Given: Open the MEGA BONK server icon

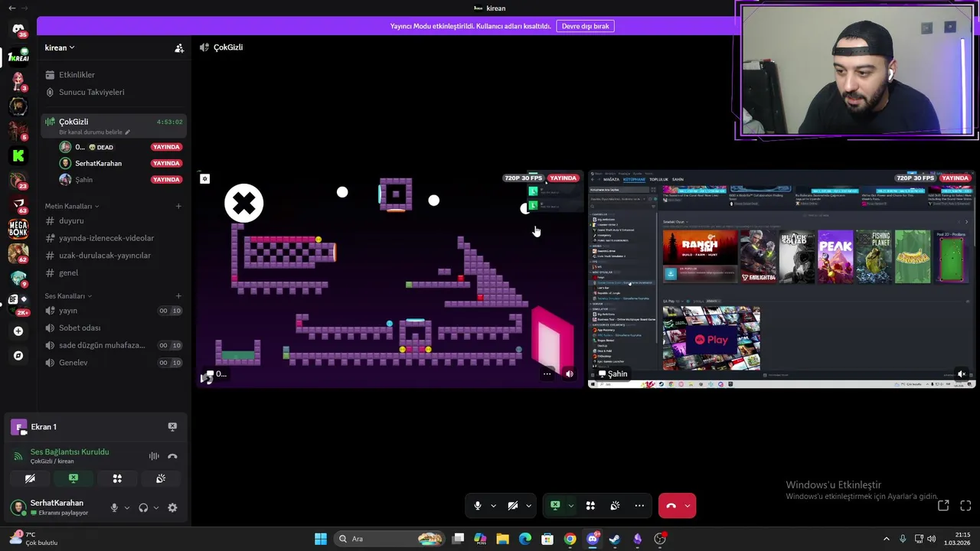Looking at the screenshot, I should coord(18,229).
